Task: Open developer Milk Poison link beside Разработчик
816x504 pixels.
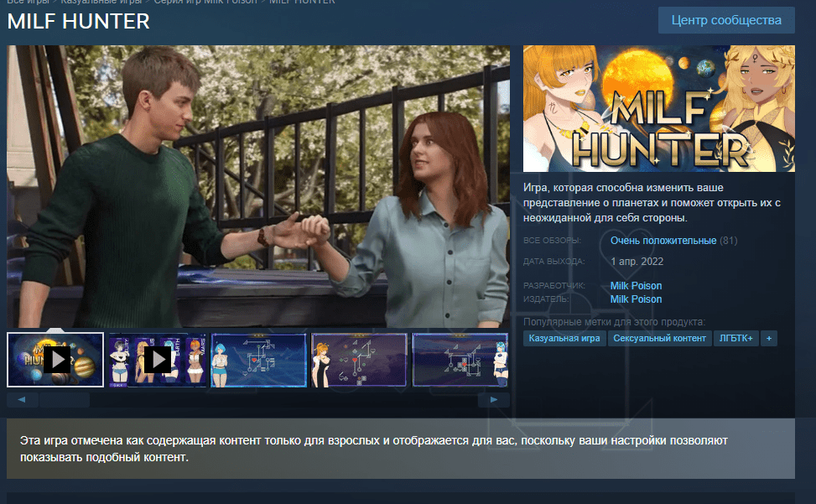Action: click(636, 286)
